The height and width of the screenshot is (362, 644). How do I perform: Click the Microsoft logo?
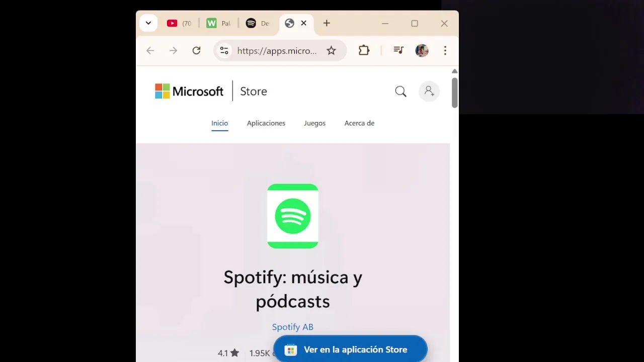tap(189, 91)
